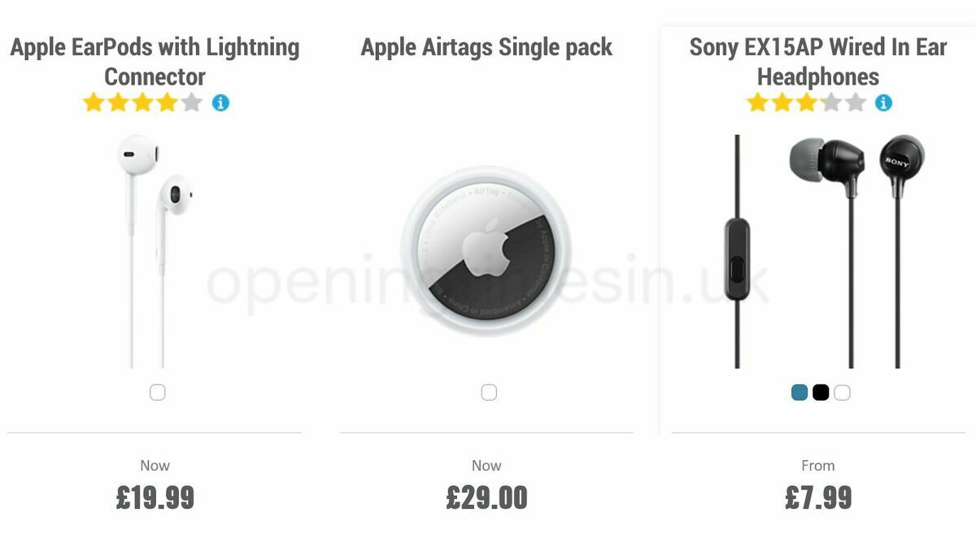This screenshot has height=560, width=976.
Task: Check the selection box below the AirTag image
Action: pos(489,391)
